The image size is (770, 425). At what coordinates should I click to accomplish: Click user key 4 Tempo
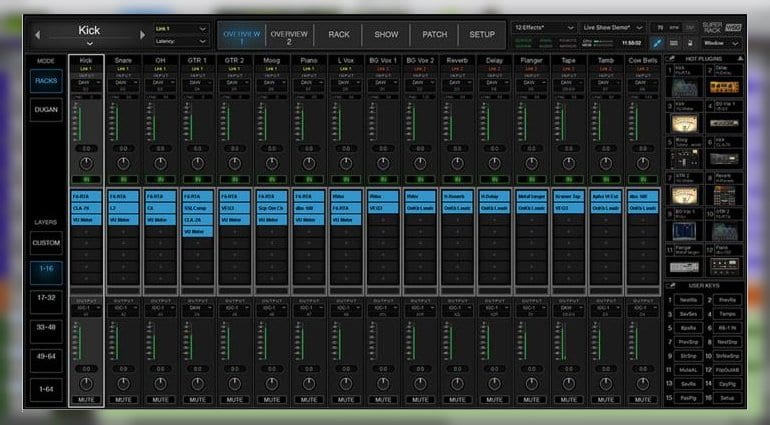727,314
